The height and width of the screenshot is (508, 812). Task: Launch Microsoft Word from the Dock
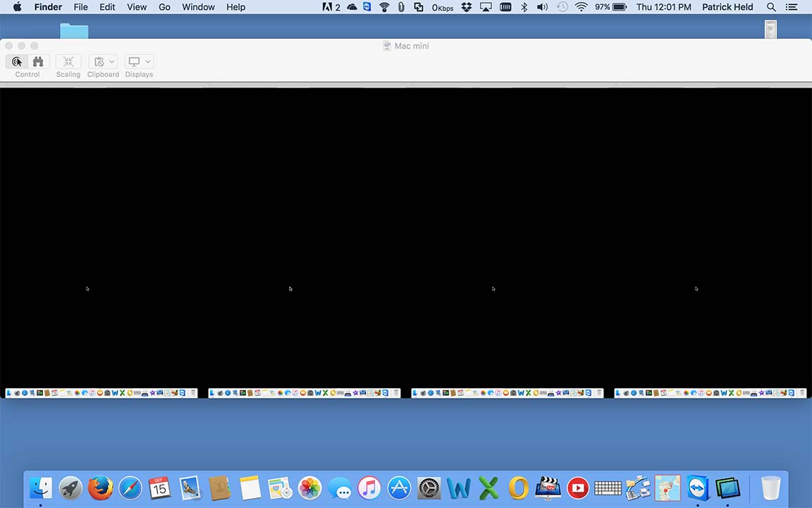pos(459,488)
